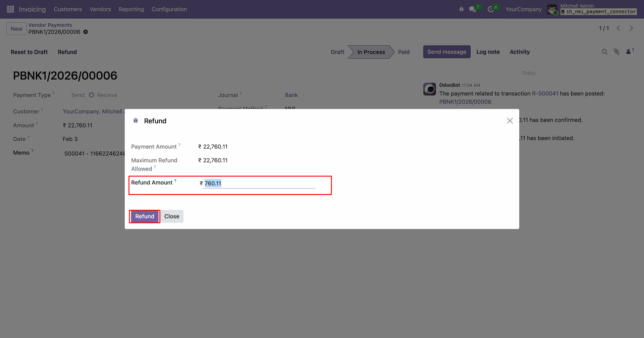
Task: Open the conversations chat bubble icon
Action: tap(473, 9)
